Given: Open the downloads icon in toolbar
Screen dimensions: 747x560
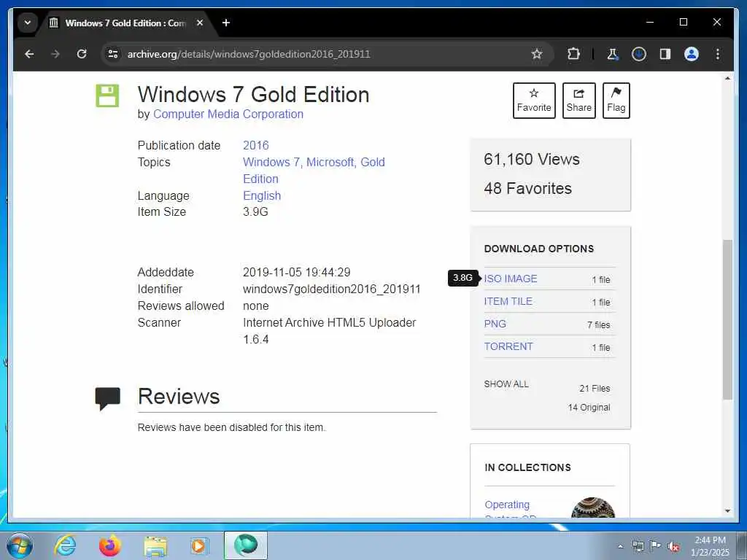Looking at the screenshot, I should pyautogui.click(x=639, y=54).
